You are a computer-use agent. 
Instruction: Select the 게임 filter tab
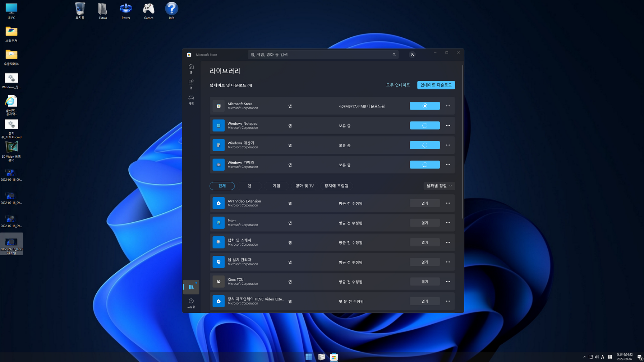(x=276, y=186)
